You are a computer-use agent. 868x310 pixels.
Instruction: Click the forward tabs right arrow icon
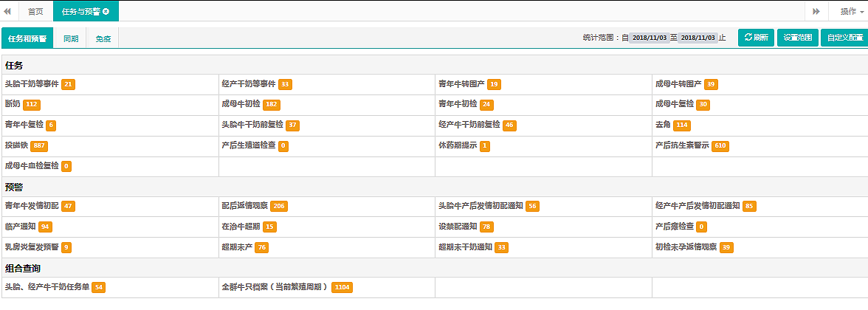pyautogui.click(x=816, y=11)
